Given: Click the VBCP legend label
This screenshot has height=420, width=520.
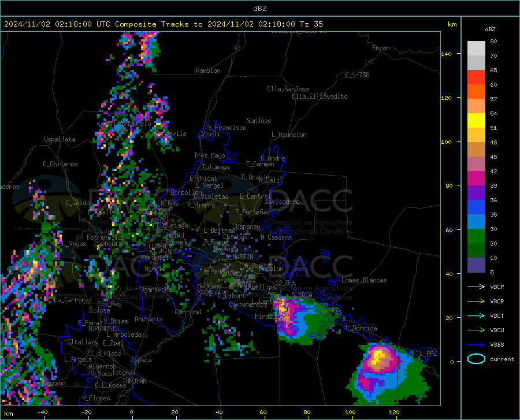Looking at the screenshot, I should point(497,287).
